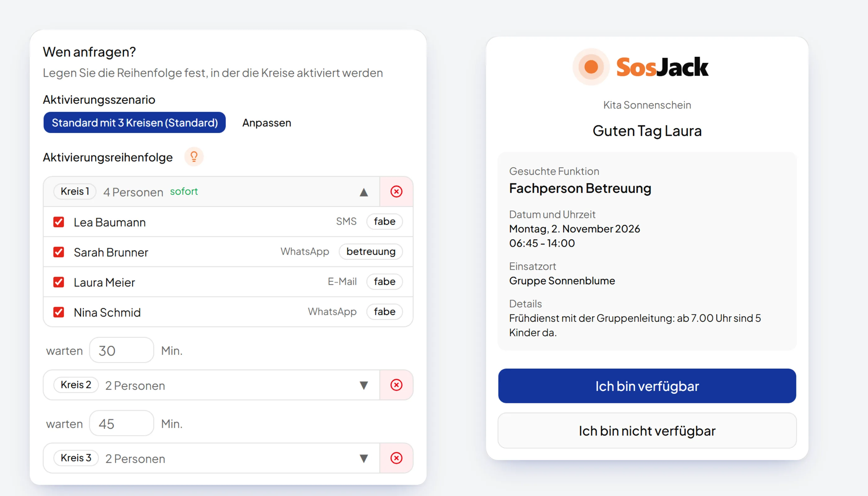This screenshot has height=496, width=868.
Task: Click the 'Kita Sonnenschein' text
Action: [647, 105]
